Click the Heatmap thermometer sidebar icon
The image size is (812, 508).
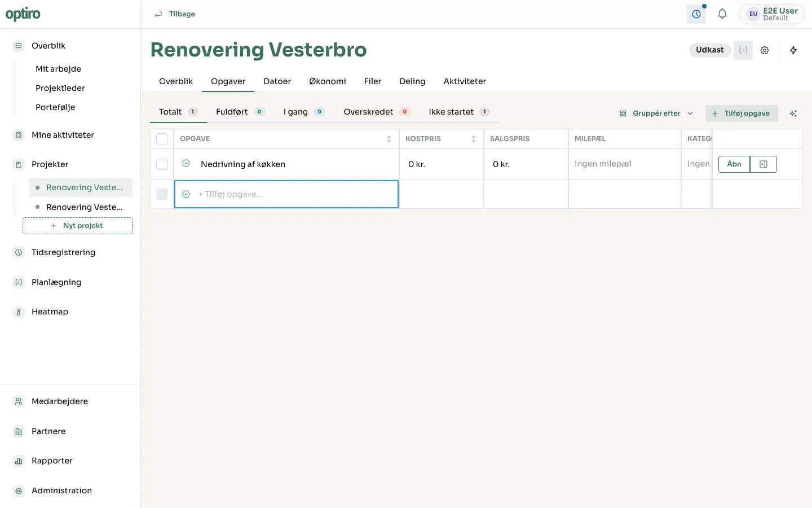pos(19,312)
